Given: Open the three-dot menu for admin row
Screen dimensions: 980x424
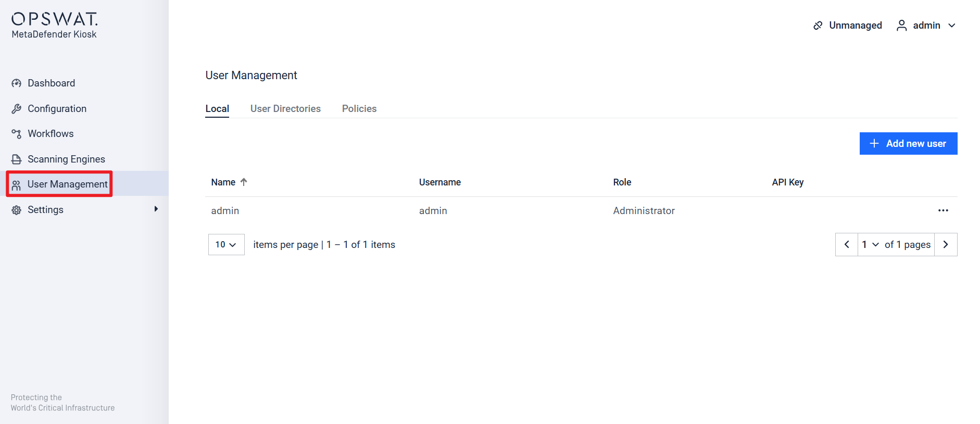Looking at the screenshot, I should tap(943, 210).
